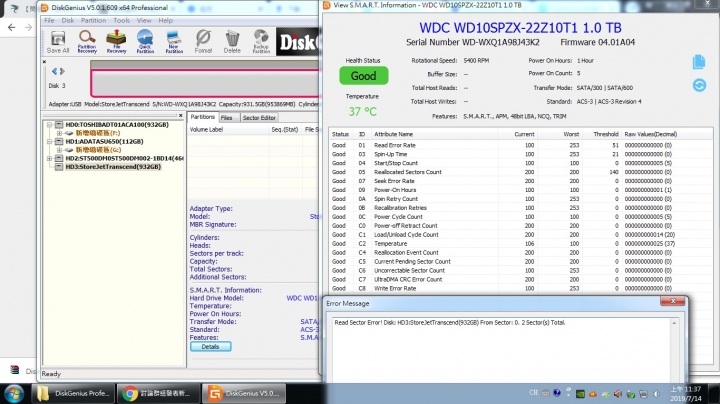Image resolution: width=720 pixels, height=404 pixels.
Task: Open the Help menu
Action: click(x=165, y=21)
